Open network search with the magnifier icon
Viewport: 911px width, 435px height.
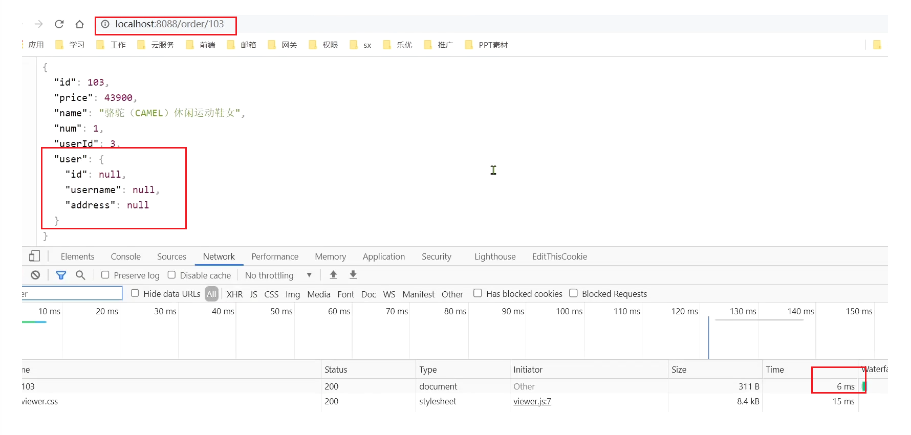80,275
